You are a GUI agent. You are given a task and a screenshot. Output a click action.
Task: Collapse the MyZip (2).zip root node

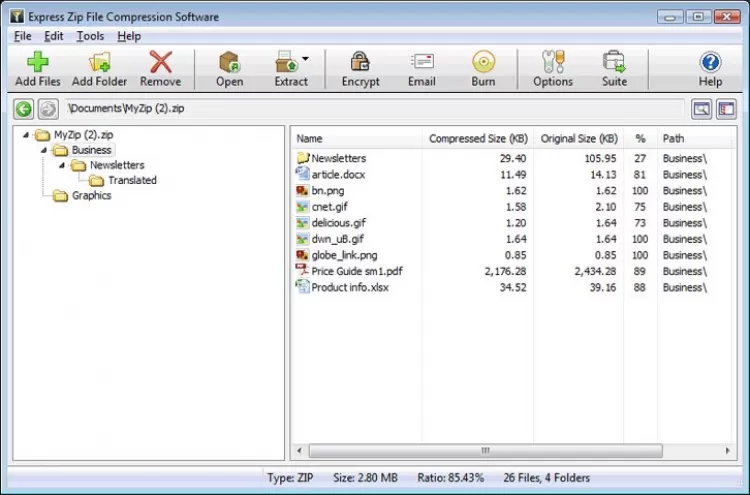26,135
